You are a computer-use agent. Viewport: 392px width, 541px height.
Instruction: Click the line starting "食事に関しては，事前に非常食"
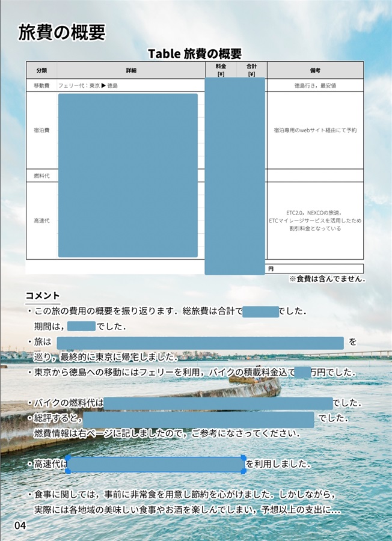pyautogui.click(x=182, y=495)
